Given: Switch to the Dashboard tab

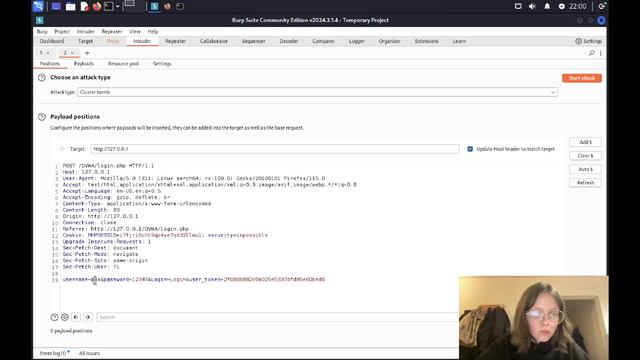Looking at the screenshot, I should pos(52,41).
